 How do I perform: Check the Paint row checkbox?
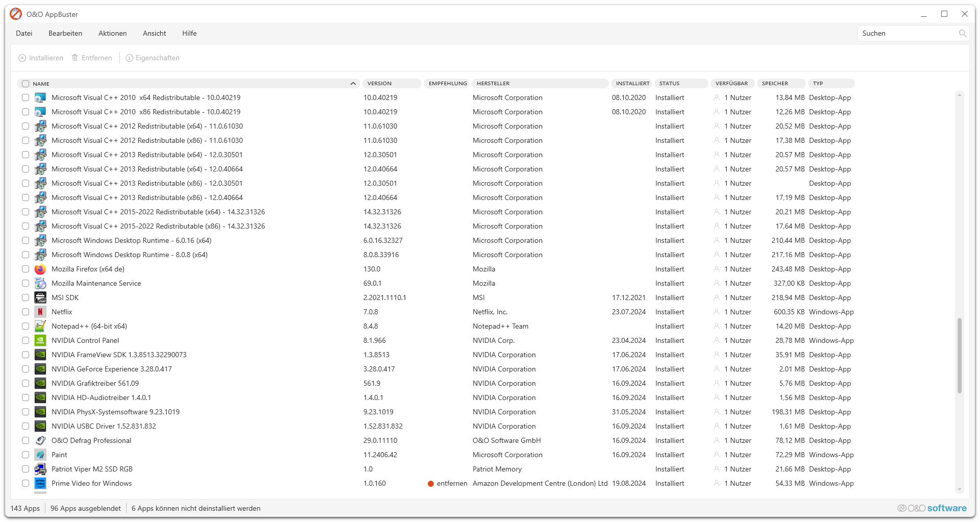(26, 455)
